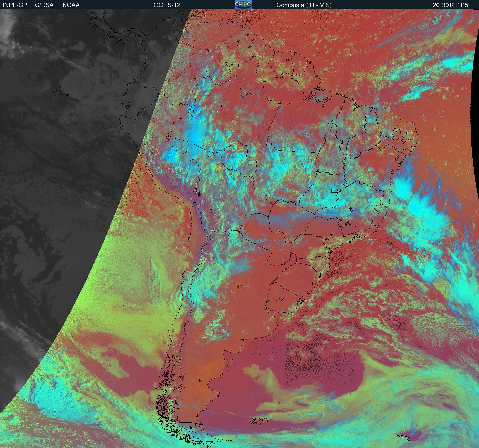Click the timestamp '201301211115'
479x448 pixels.
coord(451,5)
